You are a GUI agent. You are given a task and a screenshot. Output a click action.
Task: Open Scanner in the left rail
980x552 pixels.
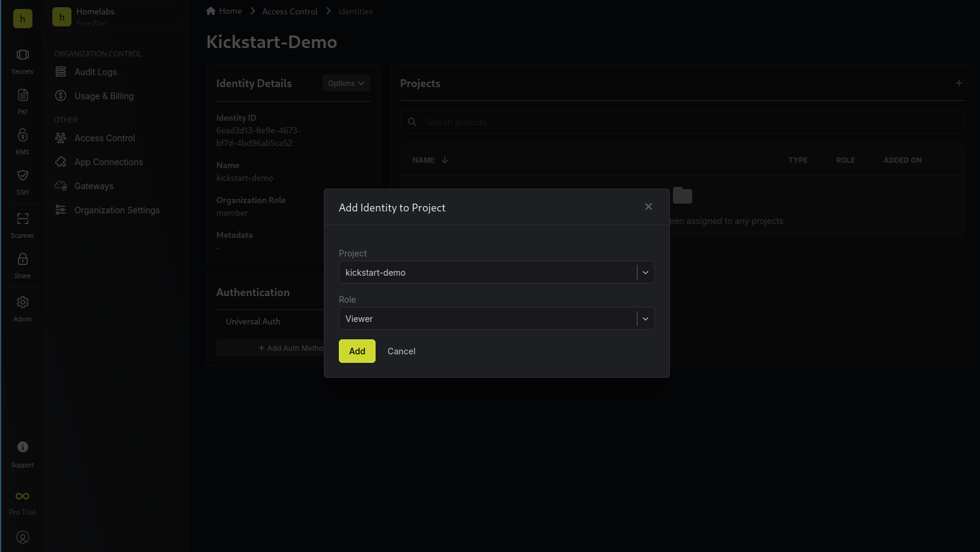pos(22,226)
